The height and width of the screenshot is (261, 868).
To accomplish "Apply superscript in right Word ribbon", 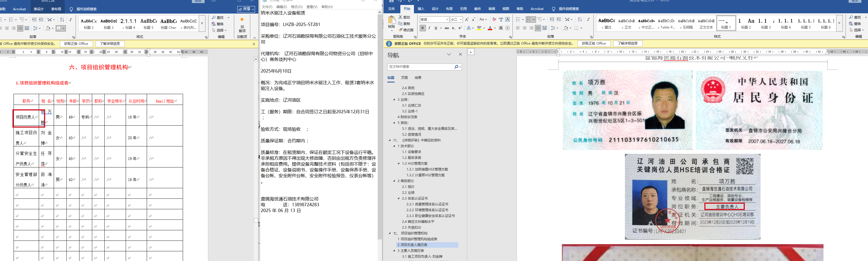I will tap(460, 28).
